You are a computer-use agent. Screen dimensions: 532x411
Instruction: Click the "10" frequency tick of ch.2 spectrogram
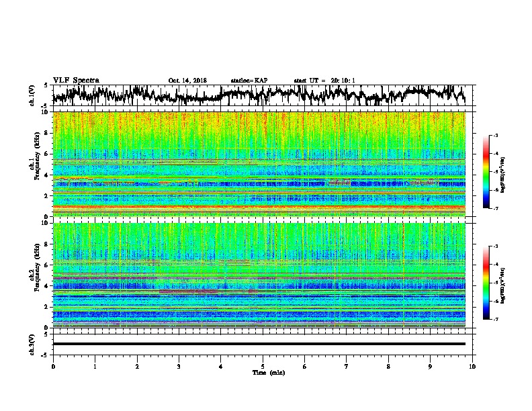(x=46, y=223)
